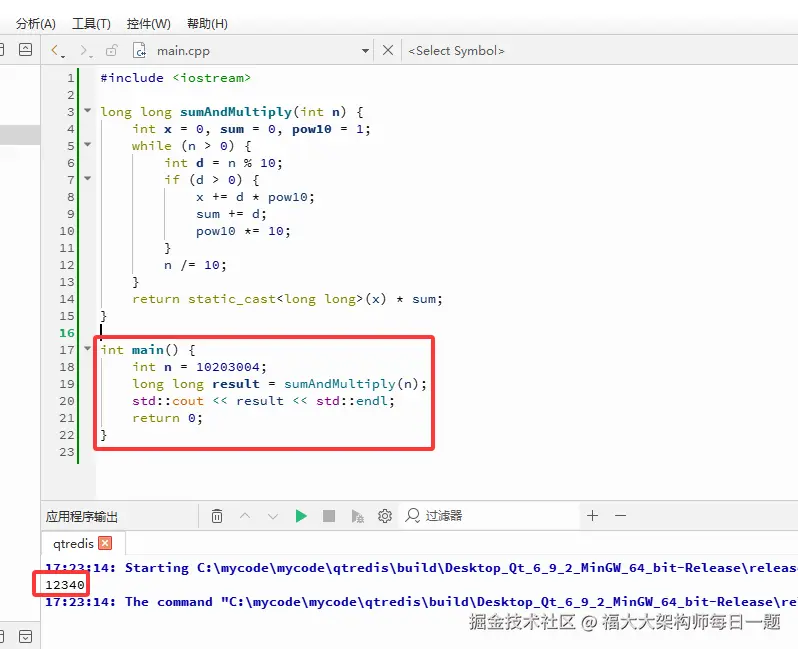This screenshot has height=649, width=798.
Task: Open the main.cpp document dropdown
Action: coord(365,51)
